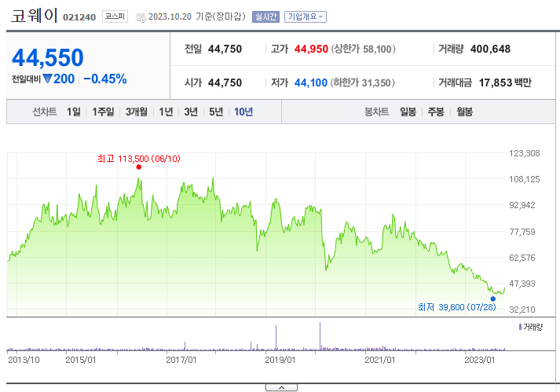
Task: Click the purple 거래량 legend swatch
Action: point(521,327)
